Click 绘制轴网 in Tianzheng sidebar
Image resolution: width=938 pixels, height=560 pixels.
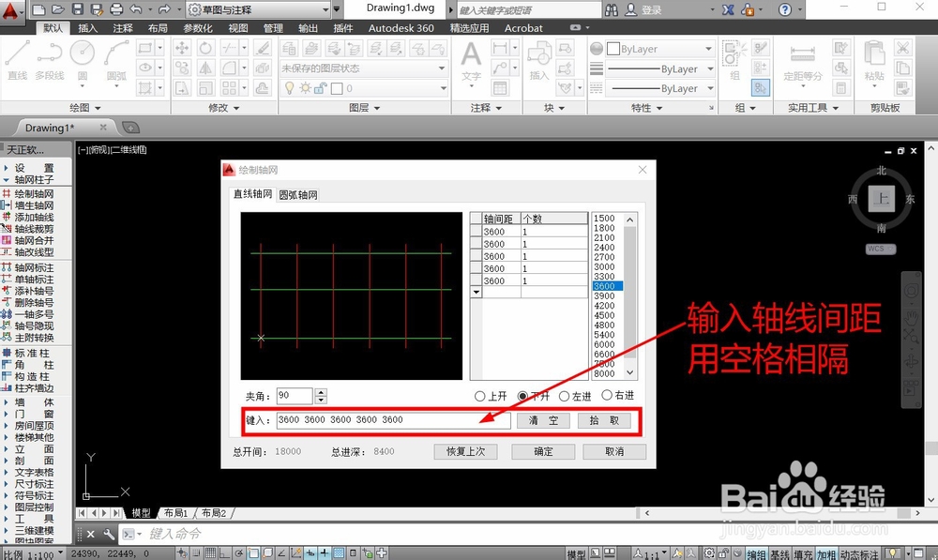pos(34,194)
